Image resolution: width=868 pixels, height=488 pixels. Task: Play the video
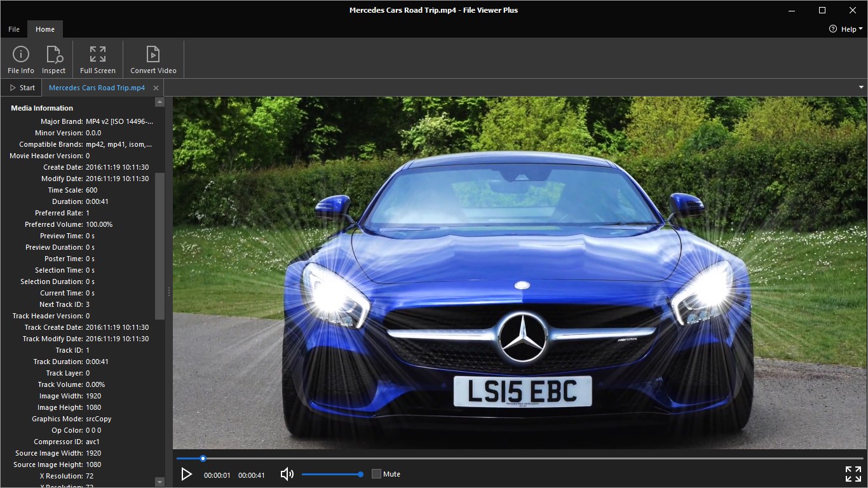pos(186,474)
